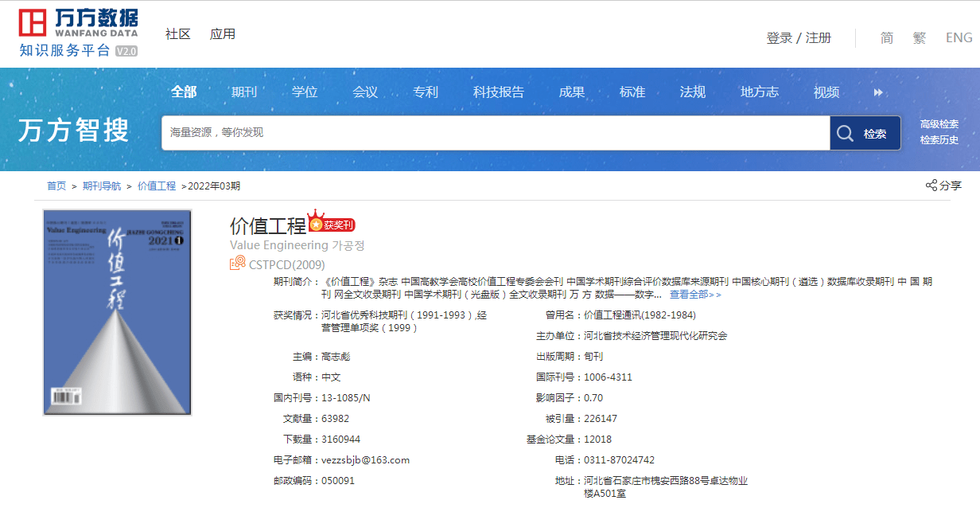Select the 标准 search category tab
This screenshot has height=508, width=980.
pos(632,92)
